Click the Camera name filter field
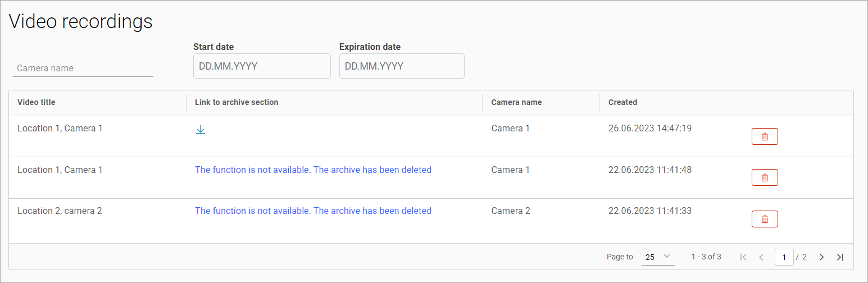The height and width of the screenshot is (283, 868). (x=83, y=68)
